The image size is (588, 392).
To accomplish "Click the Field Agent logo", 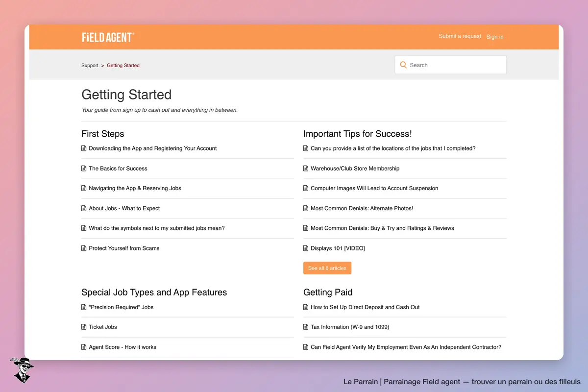I will coord(108,37).
